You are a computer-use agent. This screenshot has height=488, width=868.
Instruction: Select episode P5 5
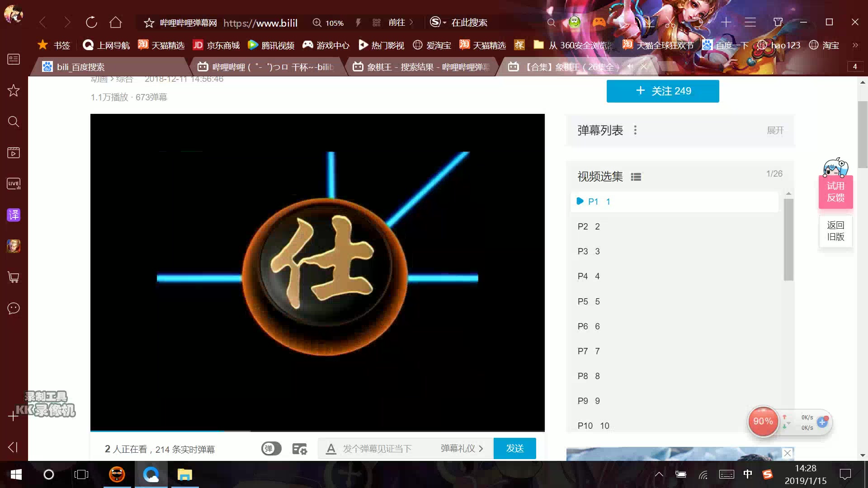click(675, 301)
